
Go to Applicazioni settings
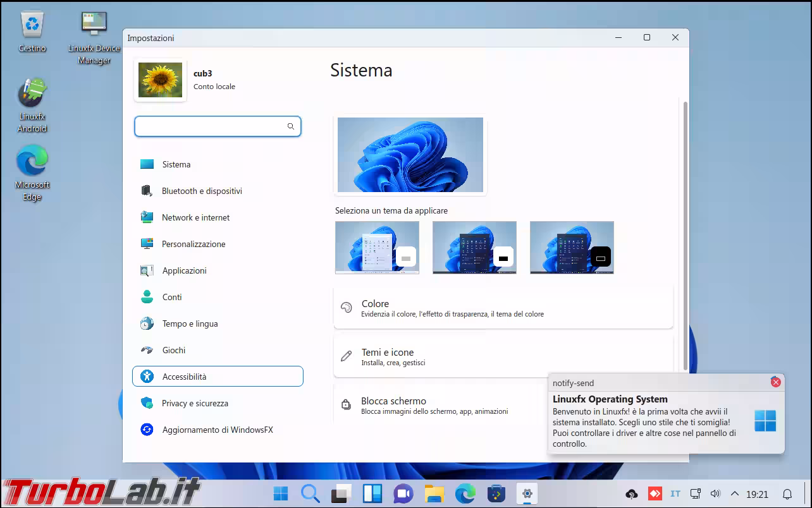184,270
